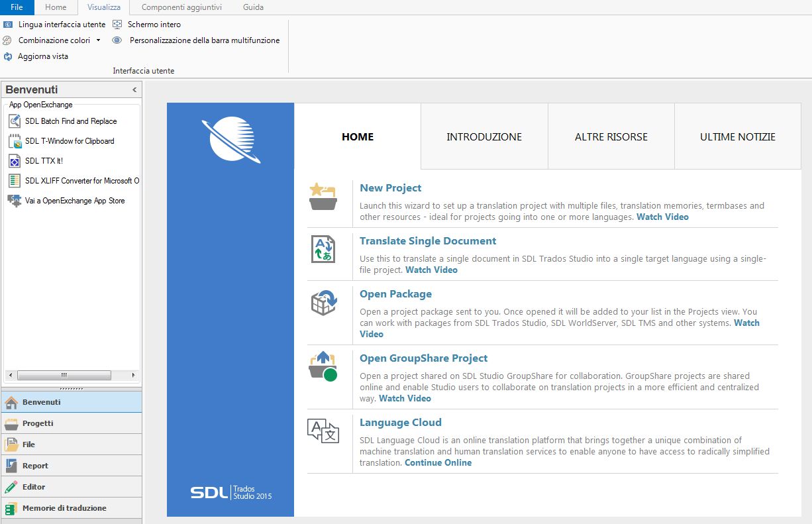Click Vai a OpenExchange App Store text
812x524 pixels.
(x=75, y=201)
